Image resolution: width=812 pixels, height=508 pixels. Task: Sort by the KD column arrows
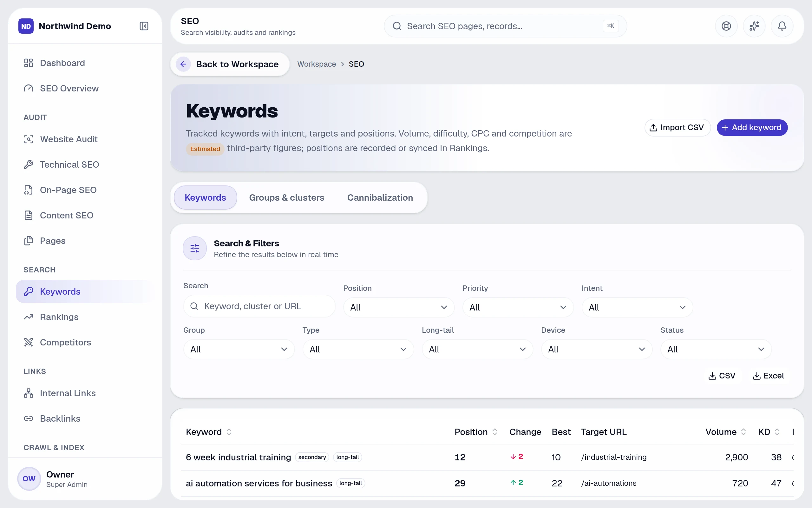click(x=777, y=432)
